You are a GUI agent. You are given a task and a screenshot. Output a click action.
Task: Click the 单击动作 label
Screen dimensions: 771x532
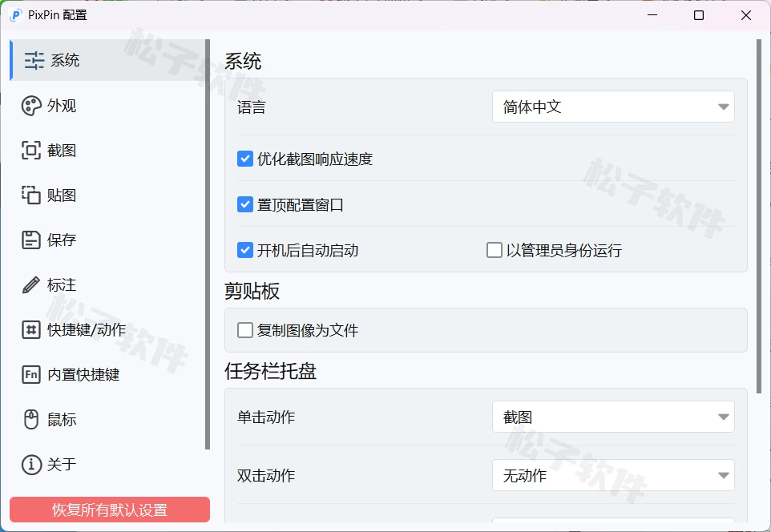[266, 417]
